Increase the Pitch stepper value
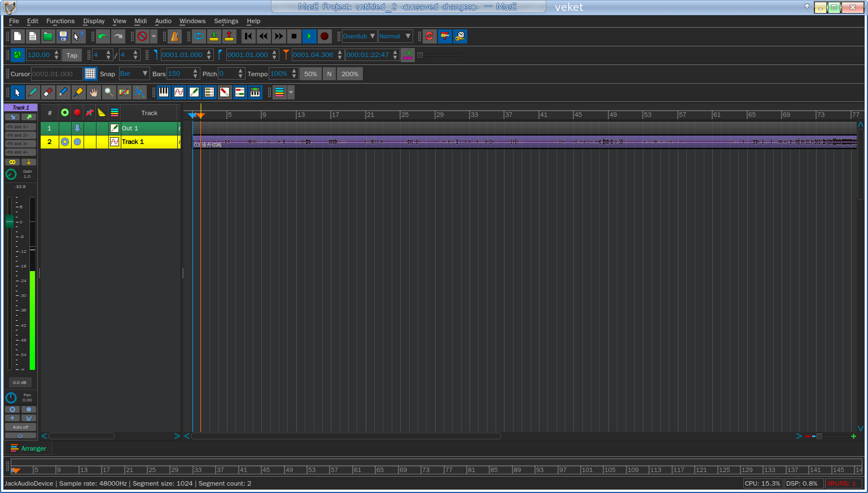 pyautogui.click(x=241, y=71)
